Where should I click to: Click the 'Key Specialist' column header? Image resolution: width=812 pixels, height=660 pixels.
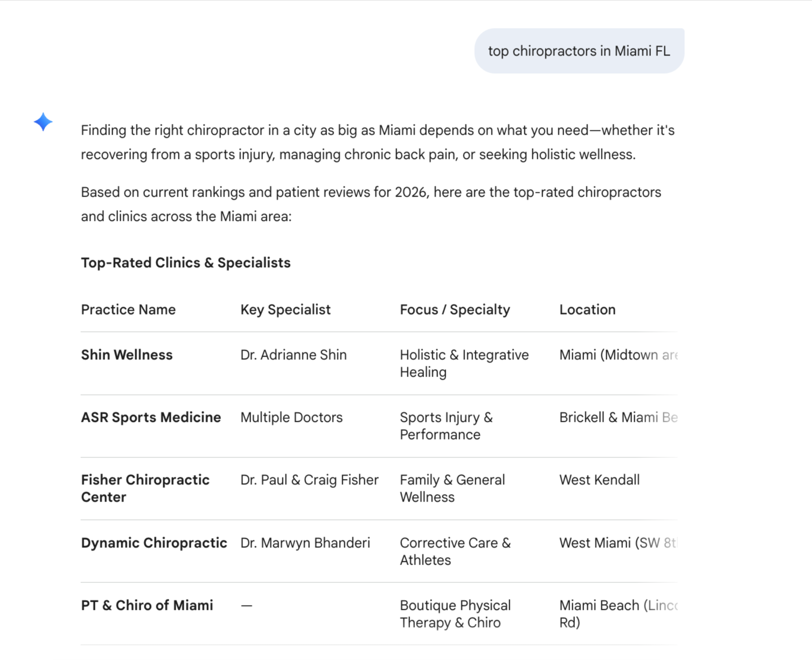tap(285, 310)
